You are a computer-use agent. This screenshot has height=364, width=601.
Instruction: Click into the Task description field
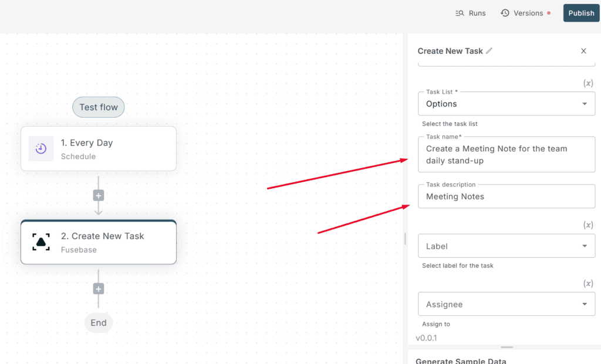pyautogui.click(x=507, y=196)
